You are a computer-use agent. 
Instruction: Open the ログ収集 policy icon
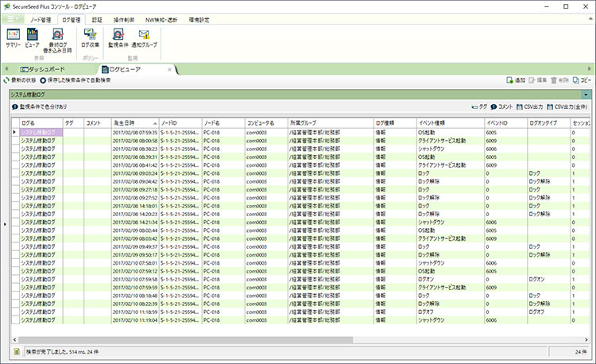pyautogui.click(x=90, y=38)
